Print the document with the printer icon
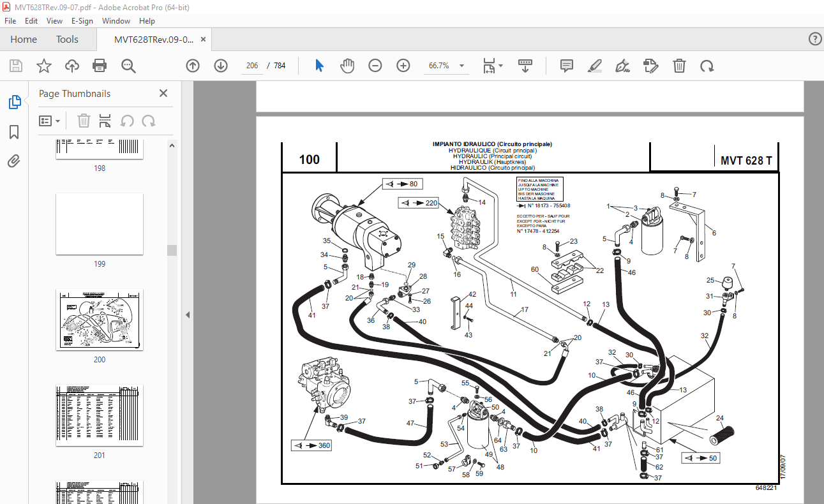Screen dimensions: 824x504 point(100,66)
